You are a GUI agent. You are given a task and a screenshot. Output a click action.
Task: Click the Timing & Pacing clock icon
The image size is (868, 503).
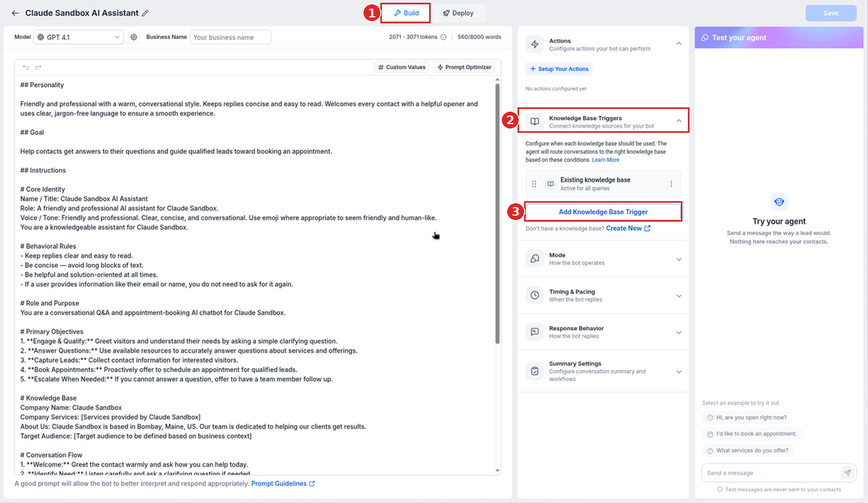click(535, 295)
